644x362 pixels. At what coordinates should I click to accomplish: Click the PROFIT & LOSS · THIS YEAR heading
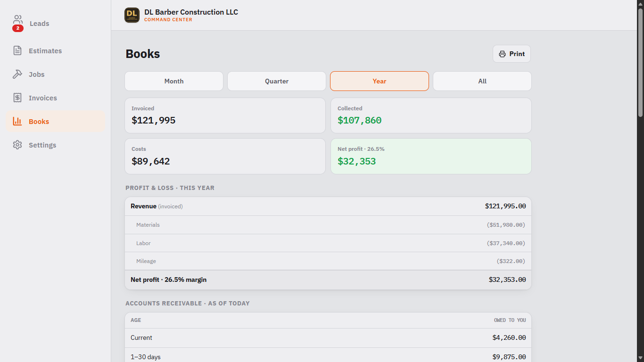coord(170,188)
